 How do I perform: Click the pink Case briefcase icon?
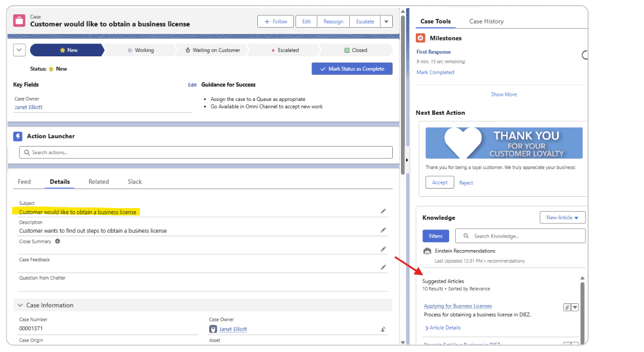coord(19,21)
